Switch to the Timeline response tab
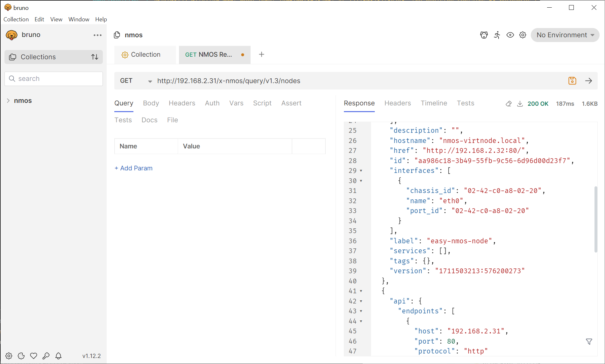The image size is (605, 364). 434,103
